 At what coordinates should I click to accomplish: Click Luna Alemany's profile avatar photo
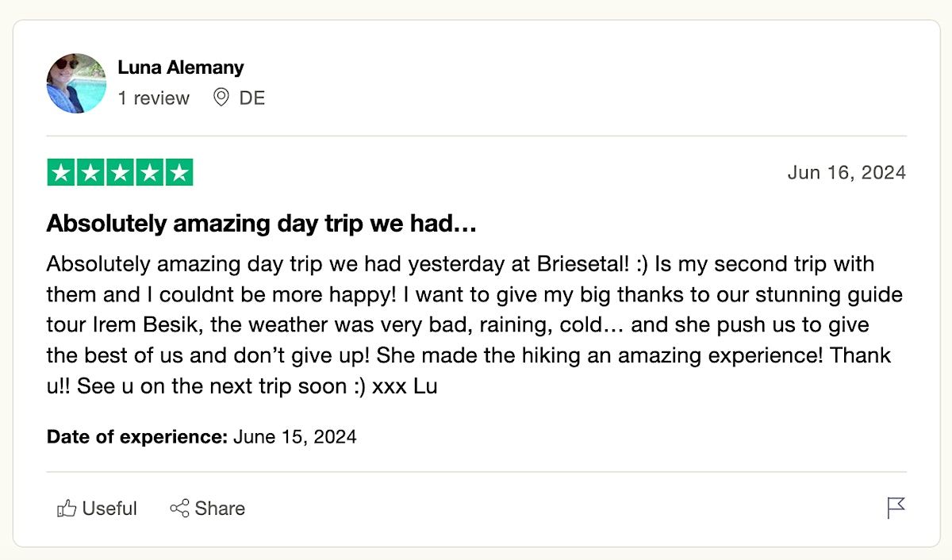pos(76,83)
